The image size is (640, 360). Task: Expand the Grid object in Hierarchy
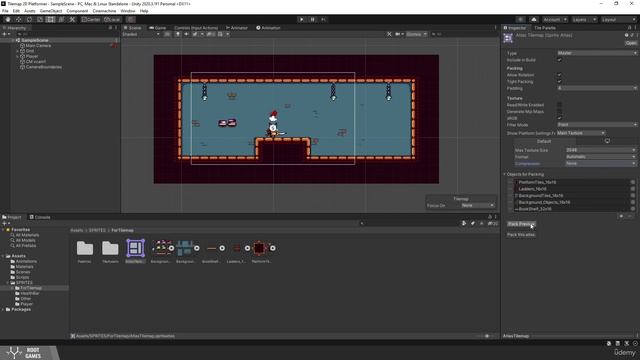coord(17,51)
